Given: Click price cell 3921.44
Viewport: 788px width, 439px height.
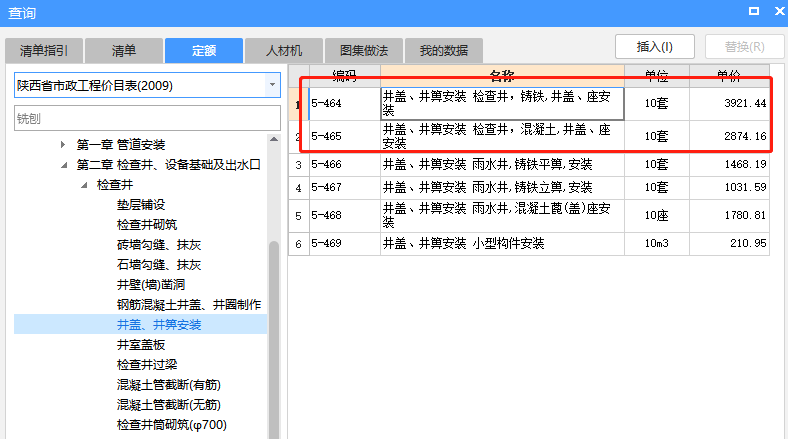Looking at the screenshot, I should coord(729,103).
